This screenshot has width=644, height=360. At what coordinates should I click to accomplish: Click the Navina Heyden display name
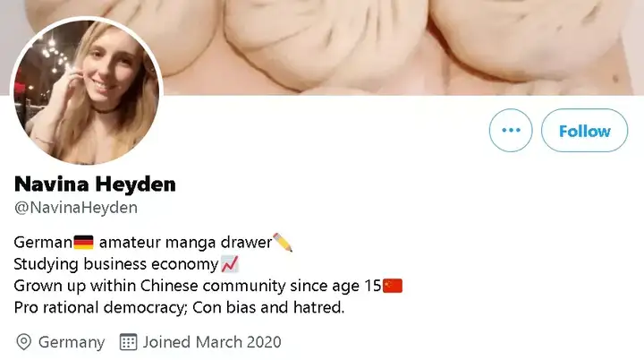pos(95,184)
